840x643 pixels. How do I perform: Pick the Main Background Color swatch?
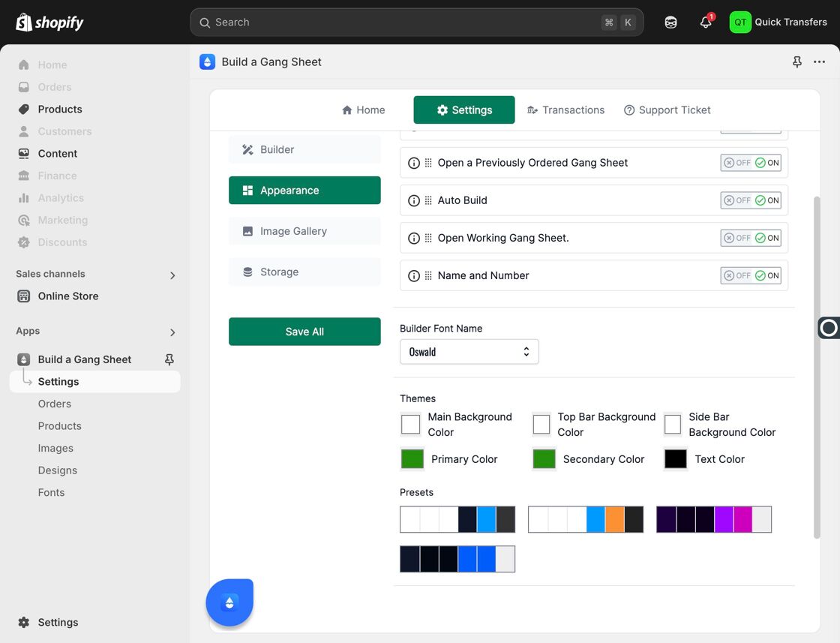coord(411,425)
